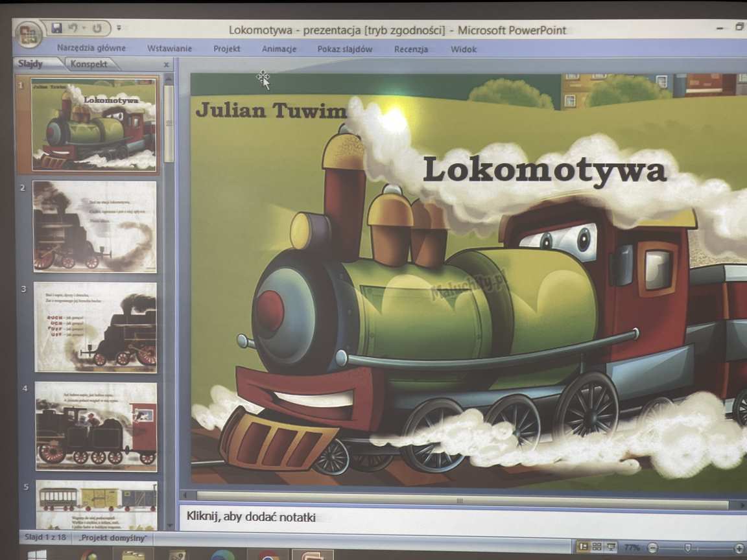This screenshot has width=747, height=560.
Task: Click the horizontal scrollbar left arrow
Action: point(185,495)
